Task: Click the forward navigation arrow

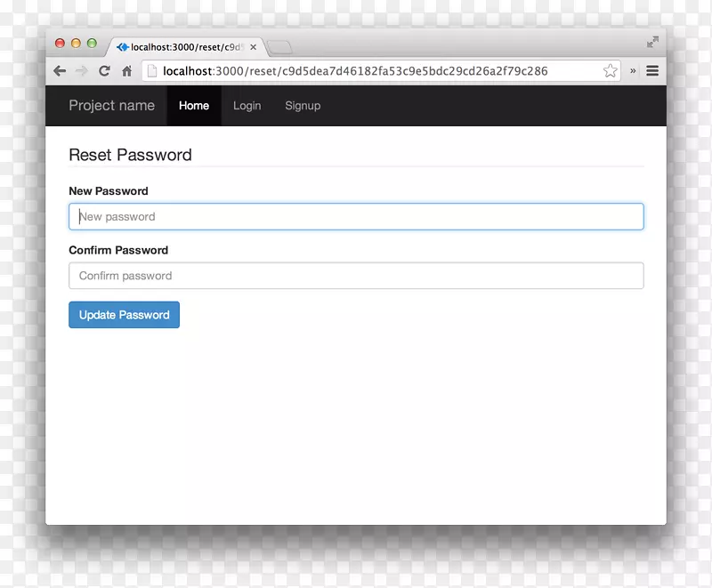Action: coord(81,70)
